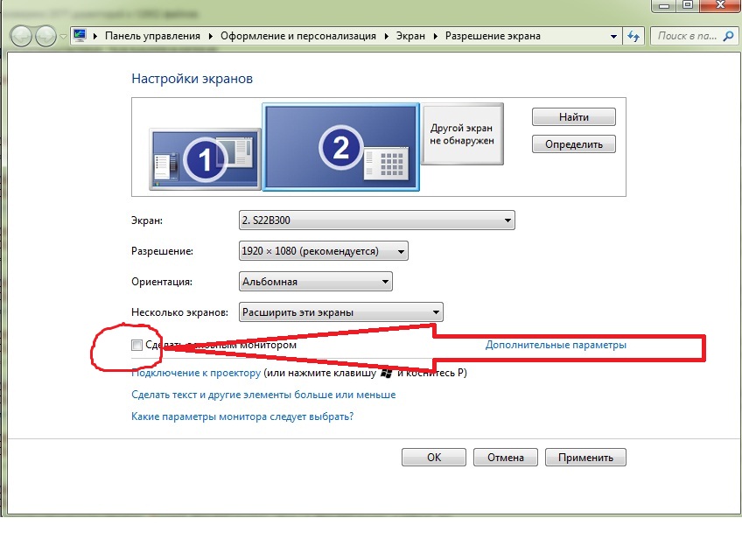Maximize the window

tap(688, 5)
